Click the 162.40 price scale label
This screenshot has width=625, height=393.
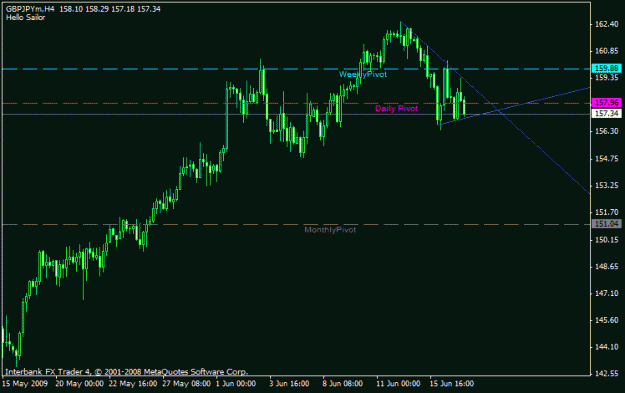tap(607, 24)
